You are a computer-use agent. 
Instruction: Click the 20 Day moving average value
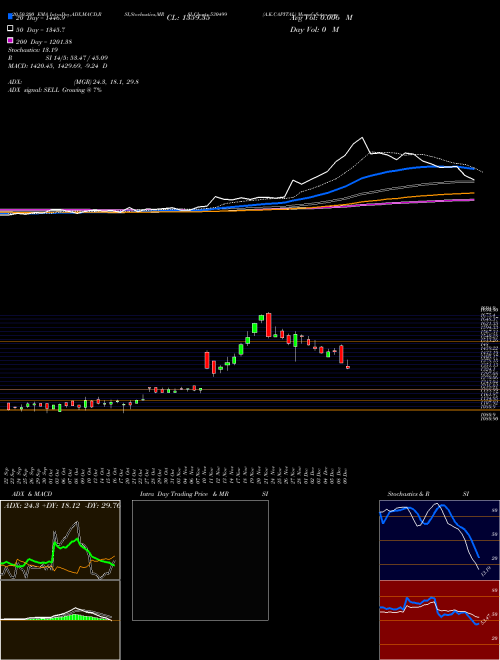click(x=41, y=18)
